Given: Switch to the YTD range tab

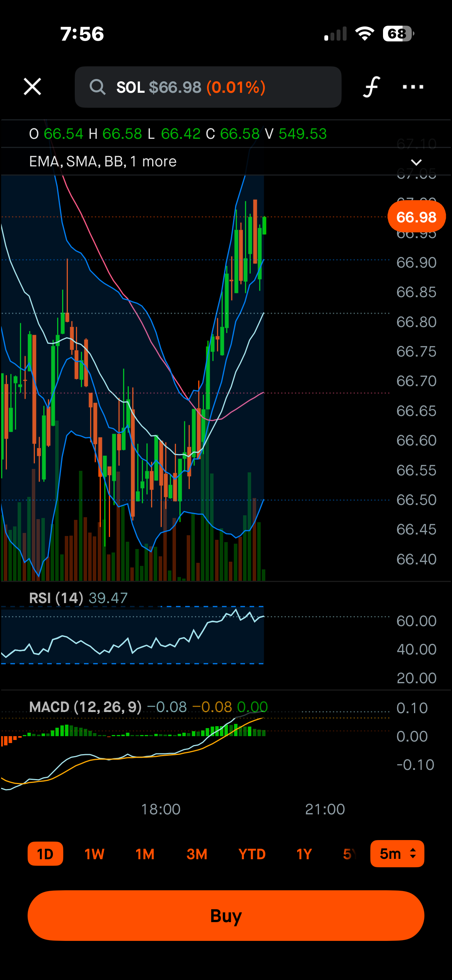Looking at the screenshot, I should [x=252, y=854].
